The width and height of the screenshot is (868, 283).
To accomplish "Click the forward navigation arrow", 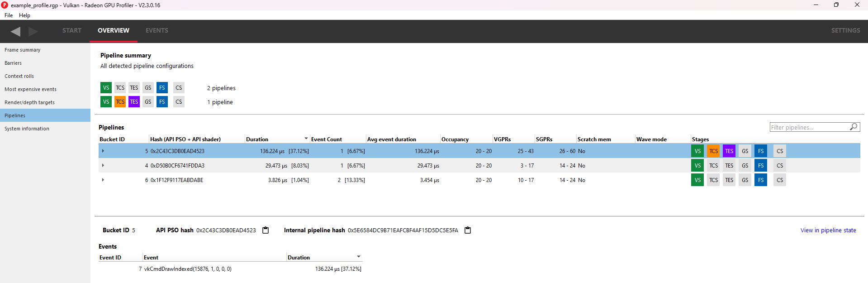I will pyautogui.click(x=33, y=31).
